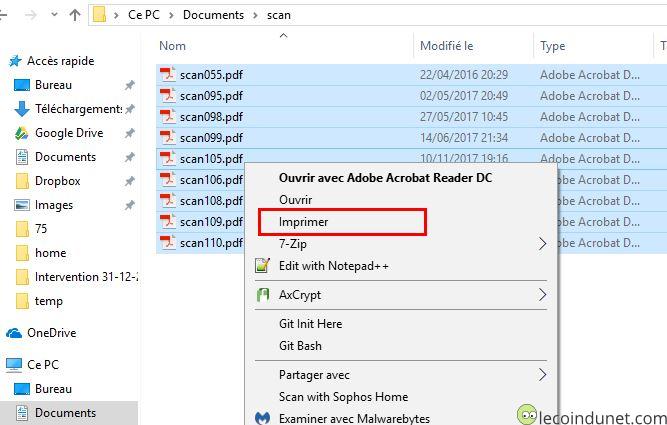Viewport: 667px width, 425px height.
Task: Open the folder named 75
Action: [41, 229]
